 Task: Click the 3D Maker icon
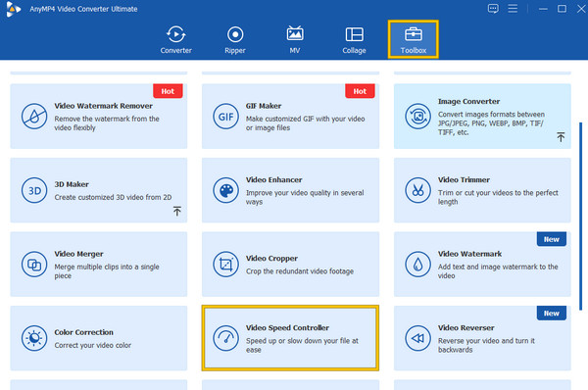(34, 190)
